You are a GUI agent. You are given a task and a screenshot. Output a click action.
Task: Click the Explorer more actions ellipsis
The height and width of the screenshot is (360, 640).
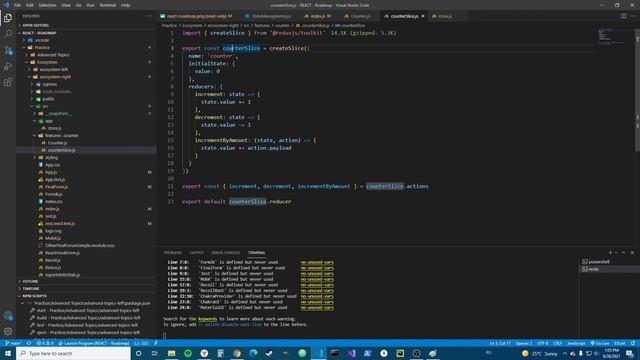149,16
